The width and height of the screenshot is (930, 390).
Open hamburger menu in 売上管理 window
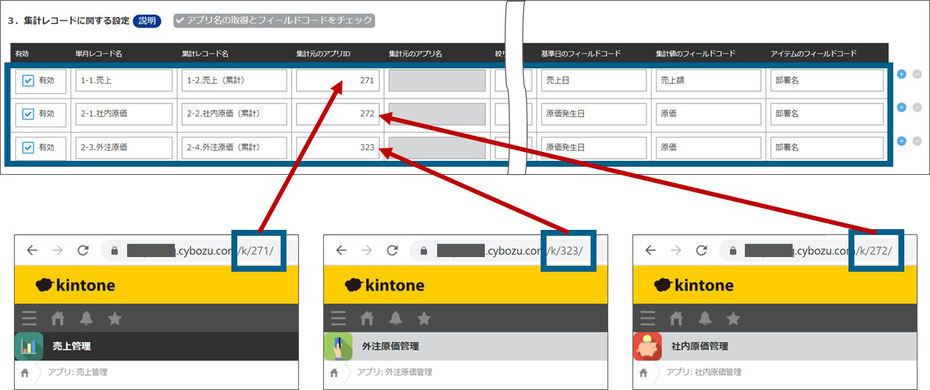tap(29, 319)
